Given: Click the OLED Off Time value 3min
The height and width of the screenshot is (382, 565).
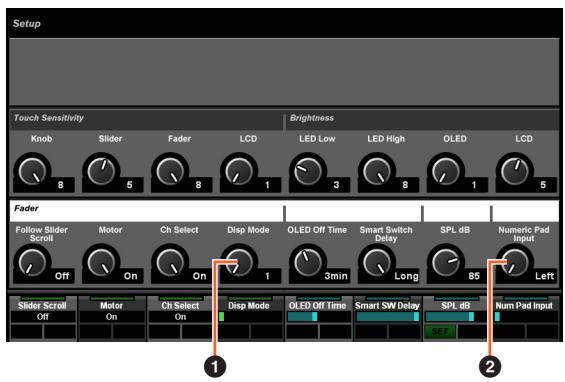Looking at the screenshot, I should pyautogui.click(x=336, y=276).
